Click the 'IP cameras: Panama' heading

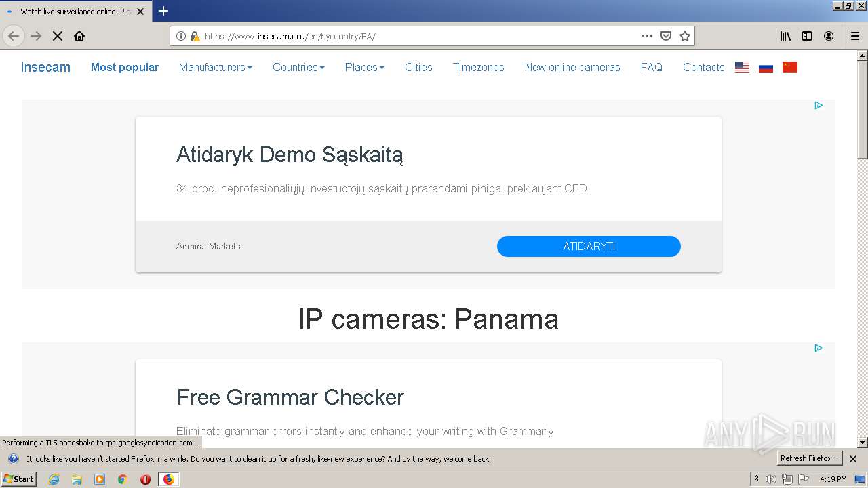pyautogui.click(x=429, y=319)
